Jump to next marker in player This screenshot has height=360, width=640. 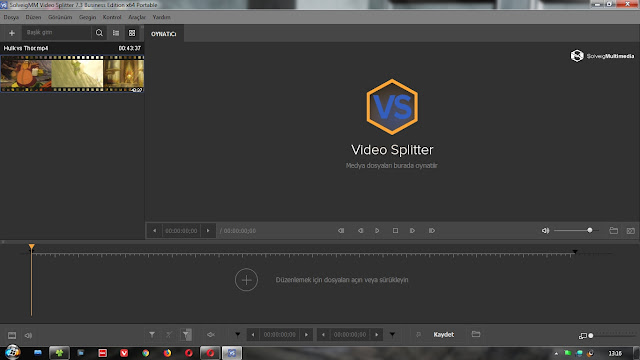pos(432,231)
